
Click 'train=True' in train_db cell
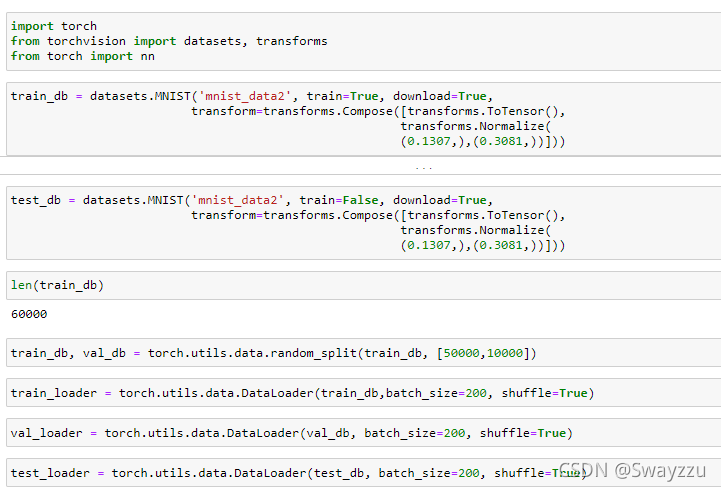click(343, 96)
